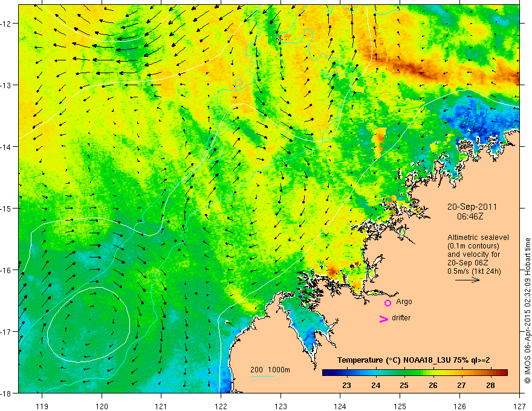This screenshot has height=411, width=532.
Task: Click the longitude axis label '124'
Action: tap(340, 406)
